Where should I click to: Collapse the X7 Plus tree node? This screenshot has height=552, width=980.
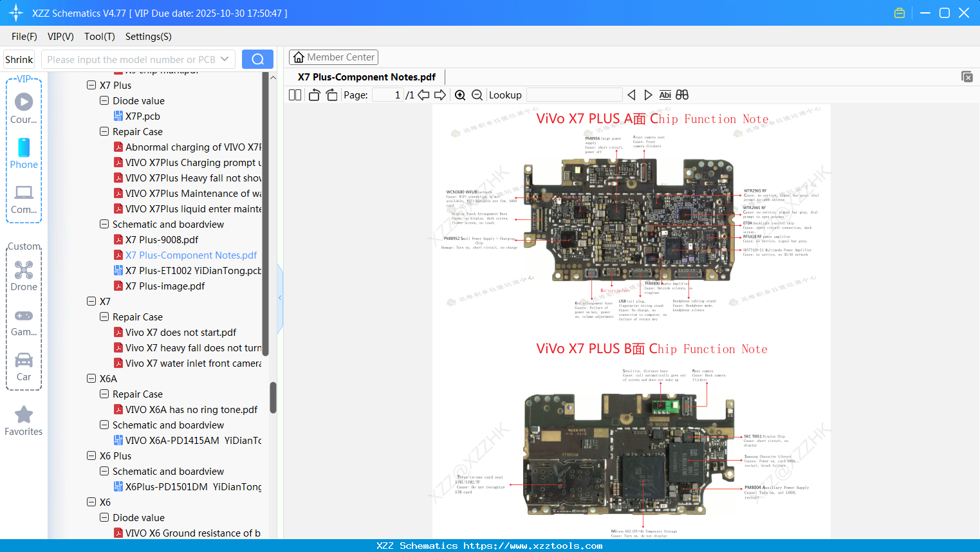pos(91,85)
